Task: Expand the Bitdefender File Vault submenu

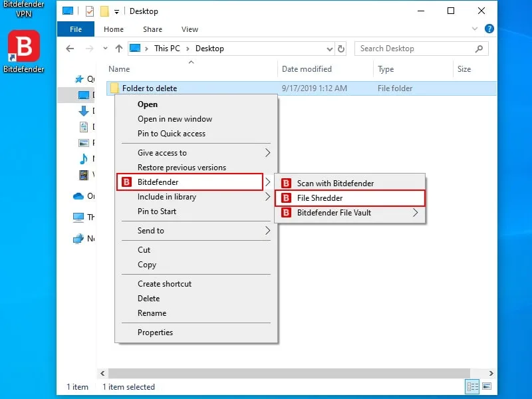Action: [x=350, y=213]
